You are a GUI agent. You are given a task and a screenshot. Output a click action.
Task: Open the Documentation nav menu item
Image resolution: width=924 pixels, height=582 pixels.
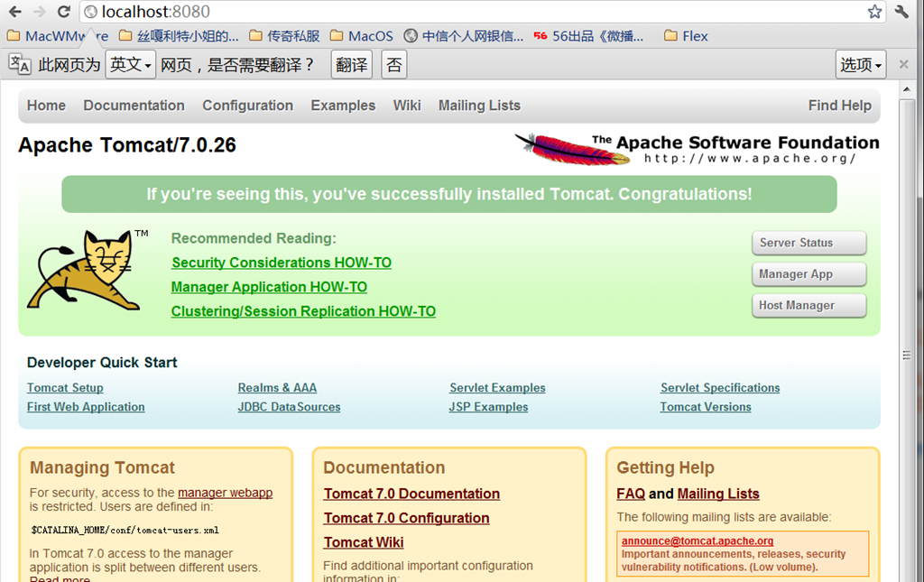point(134,106)
